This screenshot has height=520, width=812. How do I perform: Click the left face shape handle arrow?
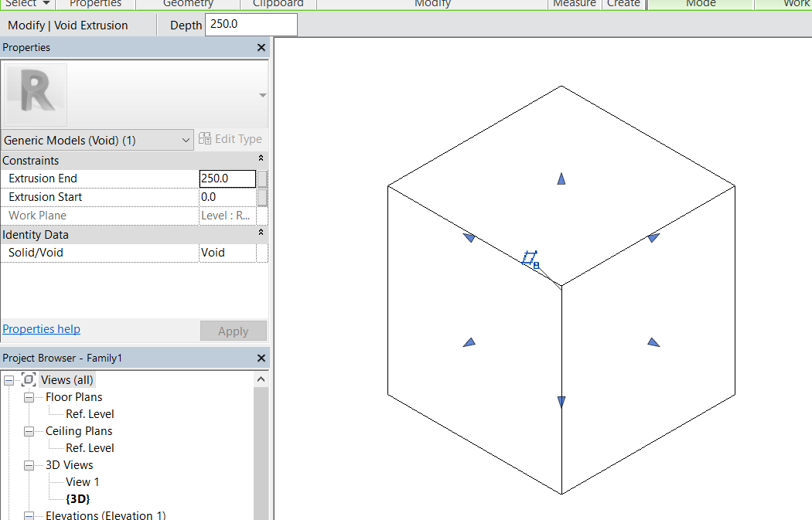[x=469, y=342]
